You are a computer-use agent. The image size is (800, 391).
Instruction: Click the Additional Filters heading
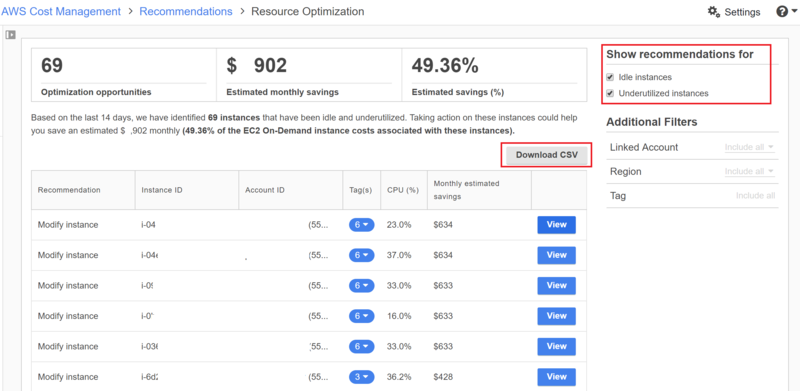(x=652, y=122)
